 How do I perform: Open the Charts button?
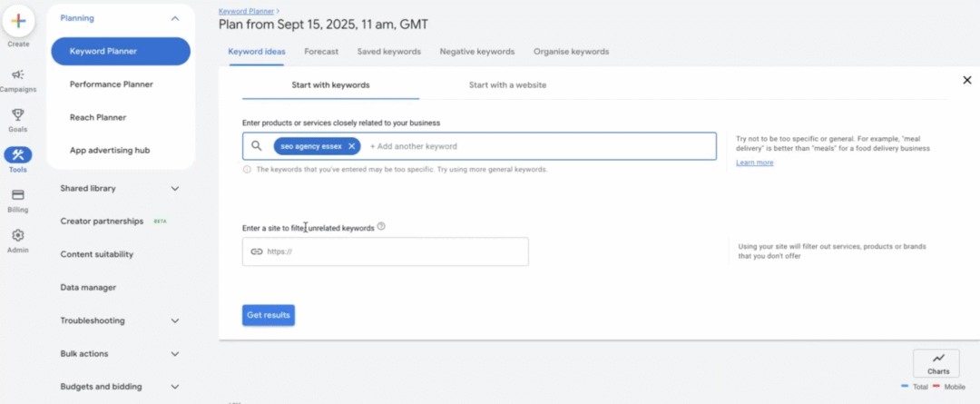[x=936, y=363]
